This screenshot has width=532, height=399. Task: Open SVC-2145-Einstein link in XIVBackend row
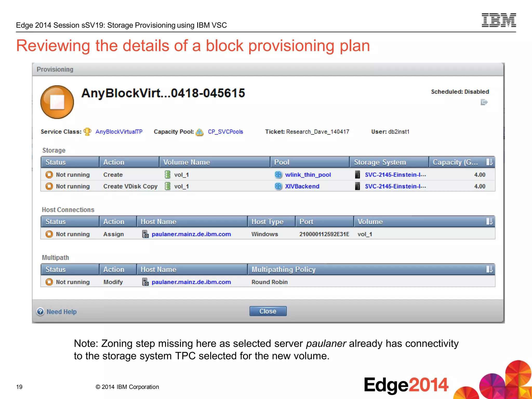[x=395, y=186]
